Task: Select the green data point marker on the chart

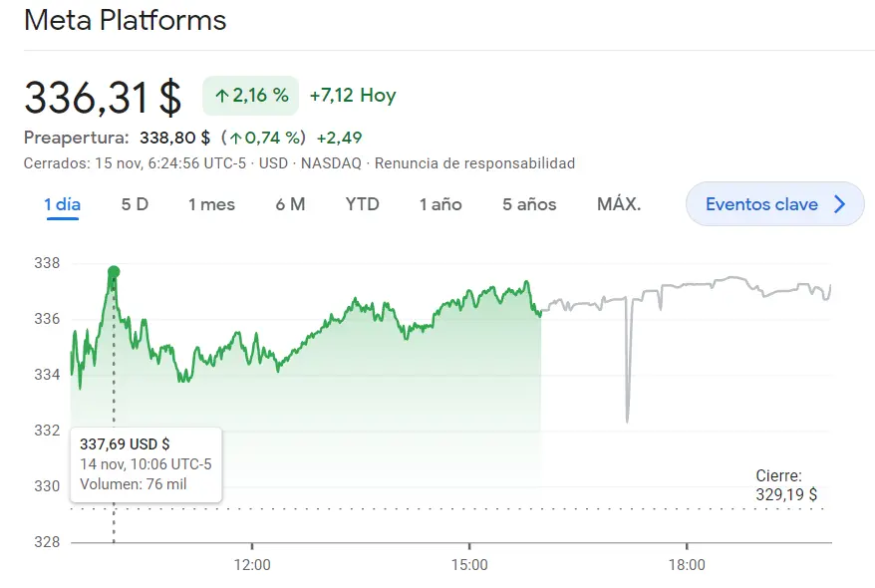Action: click(113, 269)
